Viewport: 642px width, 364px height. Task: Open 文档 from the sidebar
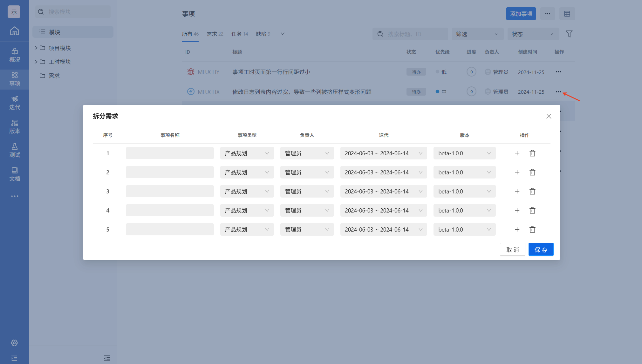click(15, 174)
